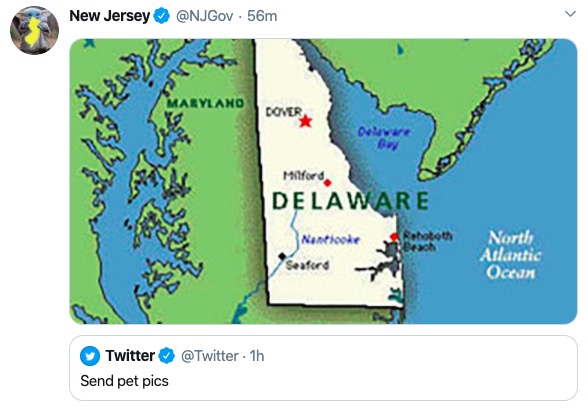The height and width of the screenshot is (410, 588).
Task: Click the DELAWARE label on the map
Action: point(350,201)
